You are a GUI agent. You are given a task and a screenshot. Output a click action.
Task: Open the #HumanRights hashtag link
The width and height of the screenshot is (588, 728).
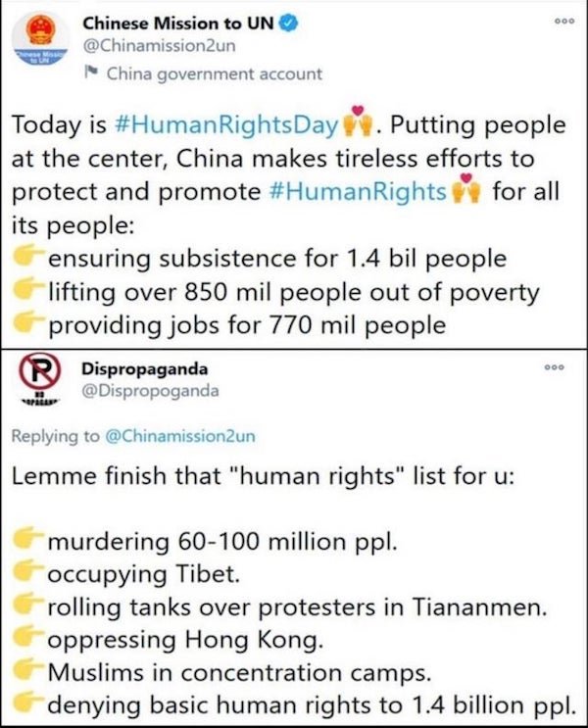pyautogui.click(x=358, y=192)
